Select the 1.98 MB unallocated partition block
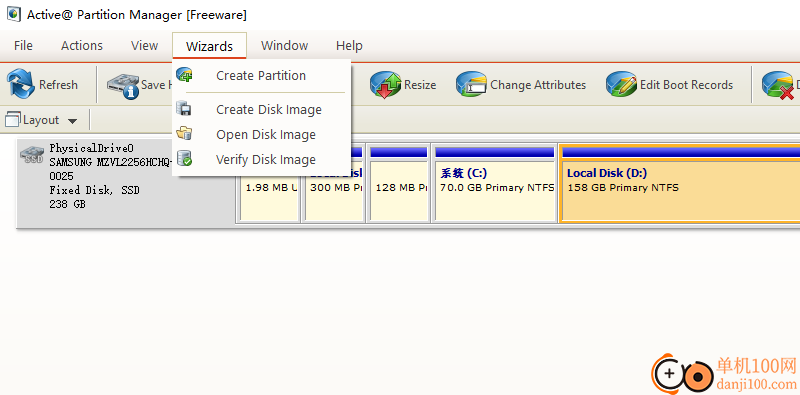800x395 pixels. (x=269, y=199)
